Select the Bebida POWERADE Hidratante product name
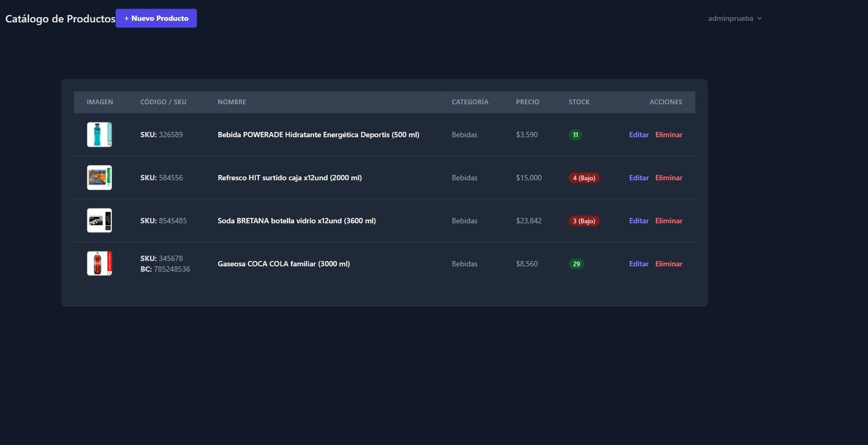 coord(318,135)
